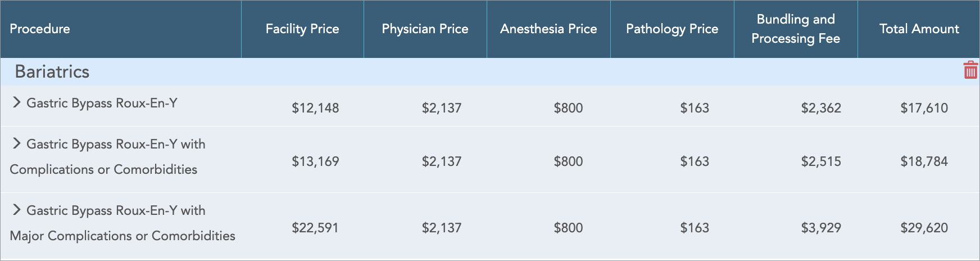Select the $12,148 facility price cell

pos(315,108)
